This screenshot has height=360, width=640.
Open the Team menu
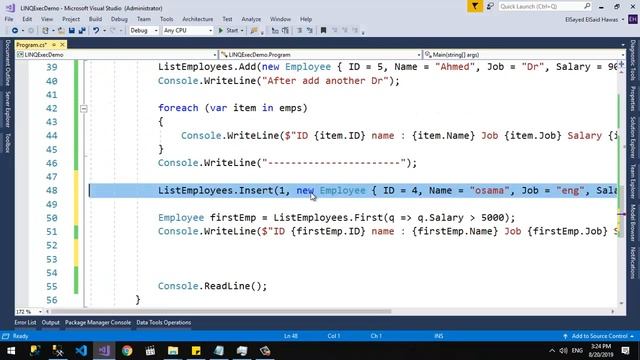144,19
